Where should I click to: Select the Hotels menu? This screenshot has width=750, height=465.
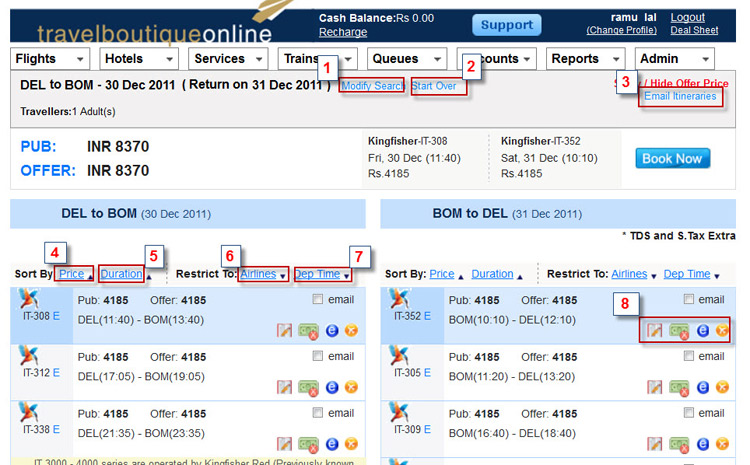[x=136, y=59]
